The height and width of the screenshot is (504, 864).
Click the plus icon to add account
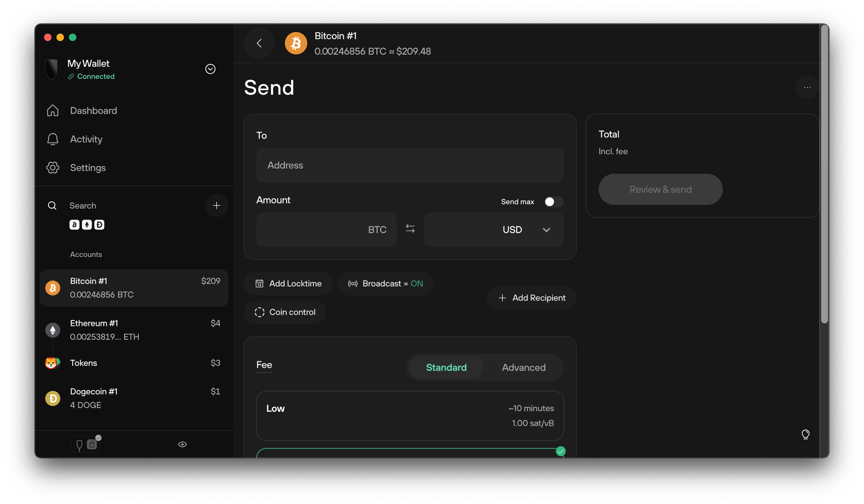(216, 206)
